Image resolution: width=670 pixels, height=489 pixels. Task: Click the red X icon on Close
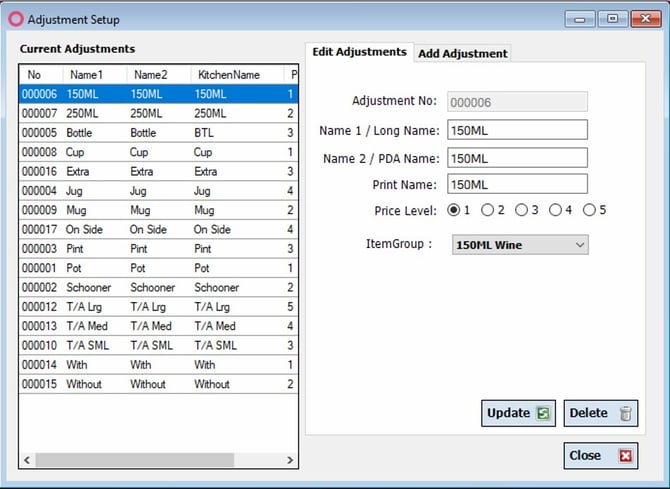(x=626, y=456)
